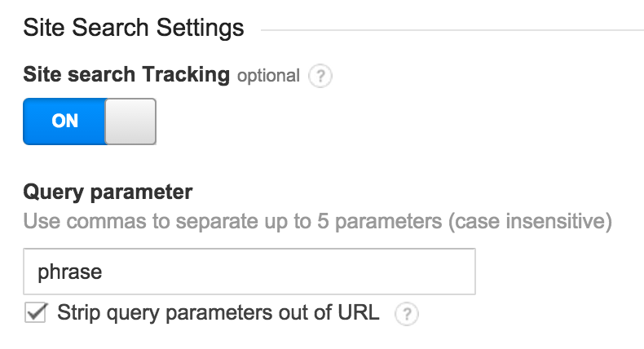Viewport: 644px width, 349px height.
Task: Click the 'Query parameter' field label
Action: point(108,192)
